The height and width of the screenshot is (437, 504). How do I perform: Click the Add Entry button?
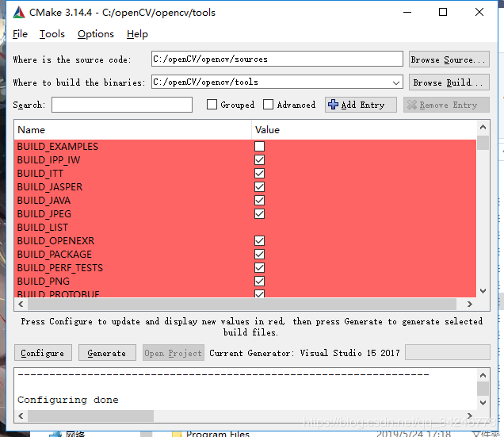(361, 105)
